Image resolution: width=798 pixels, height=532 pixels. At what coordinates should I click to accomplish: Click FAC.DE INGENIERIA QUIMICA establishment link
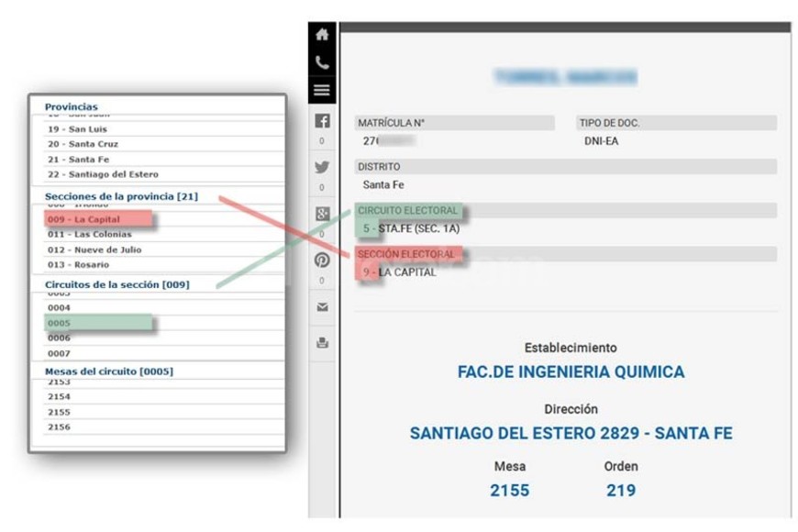point(571,372)
